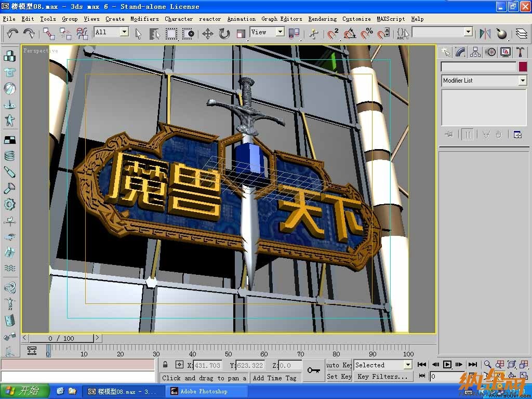Click the red object color swatch

523,66
